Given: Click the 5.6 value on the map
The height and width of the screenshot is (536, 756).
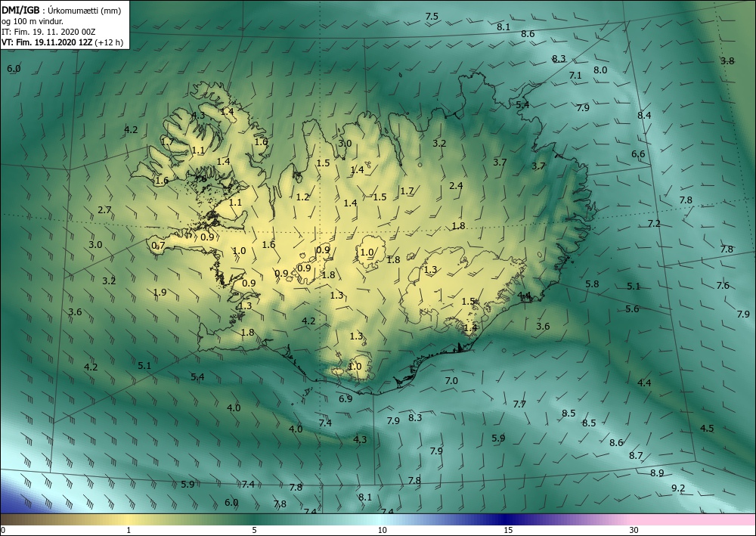Looking at the screenshot, I should point(632,309).
